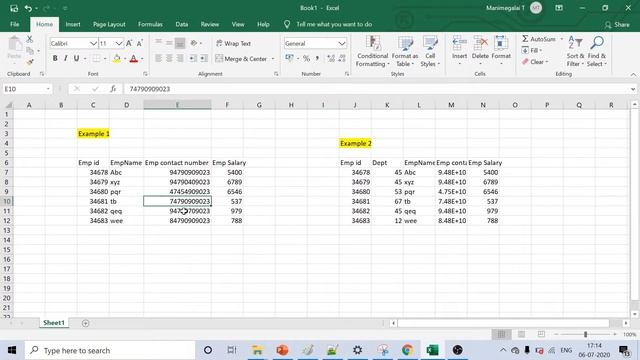The height and width of the screenshot is (360, 640).
Task: Click the Orientation icon
Action: 194,43
